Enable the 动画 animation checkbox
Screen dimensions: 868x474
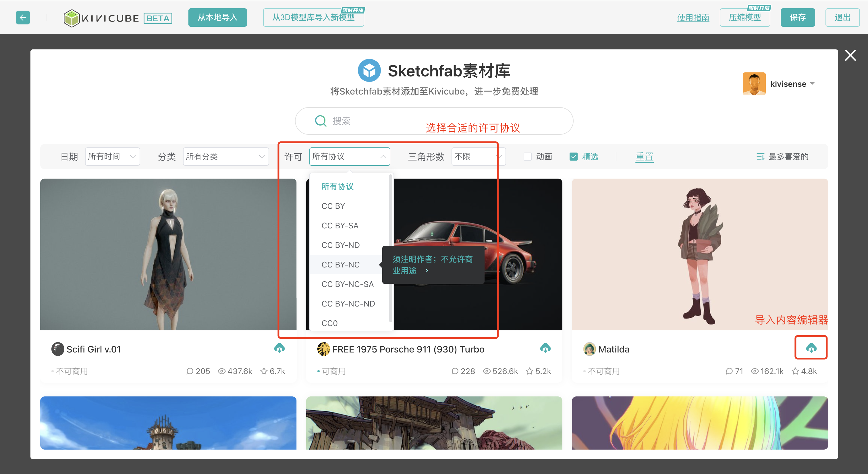point(527,157)
